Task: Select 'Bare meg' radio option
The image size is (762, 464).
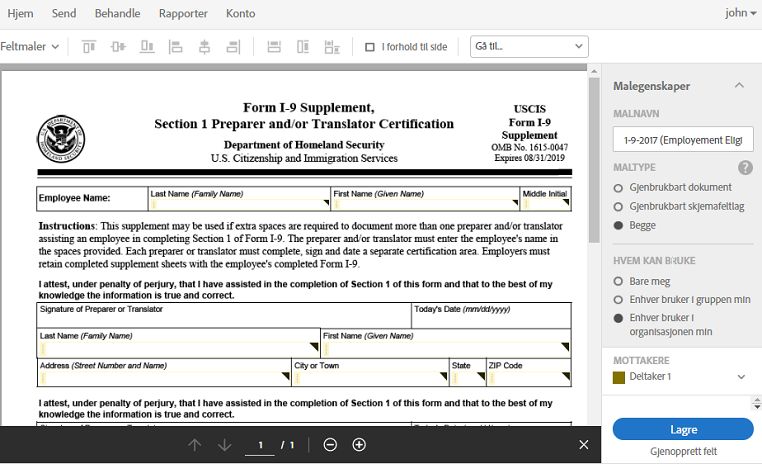Action: pos(618,281)
